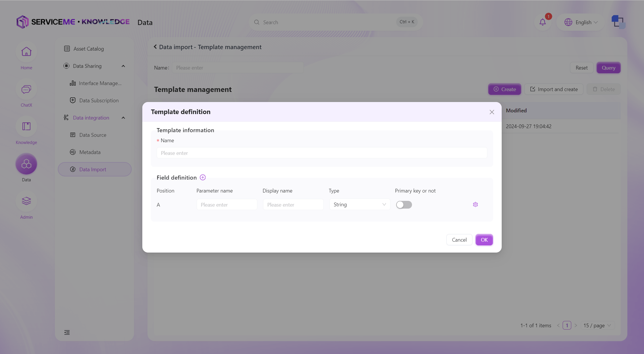Image resolution: width=644 pixels, height=354 pixels.
Task: Go to Home sidebar icon
Action: pos(26,52)
